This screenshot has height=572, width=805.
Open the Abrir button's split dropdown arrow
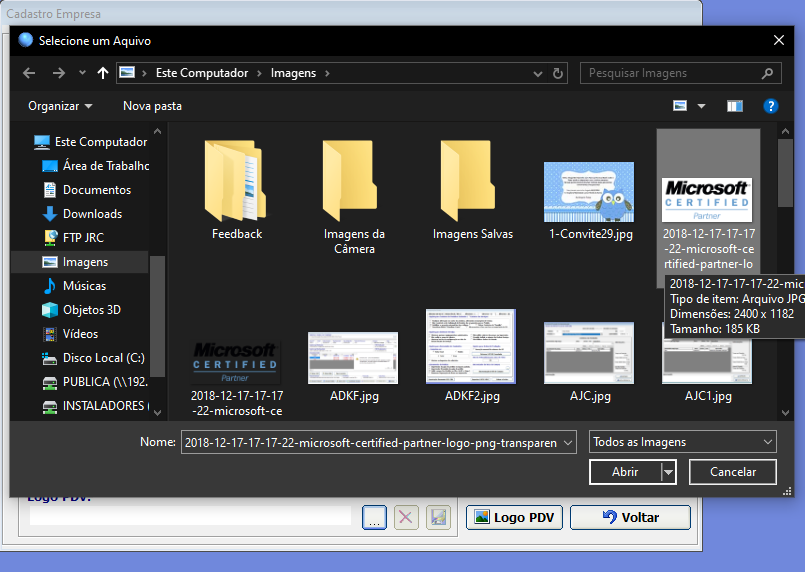(668, 472)
